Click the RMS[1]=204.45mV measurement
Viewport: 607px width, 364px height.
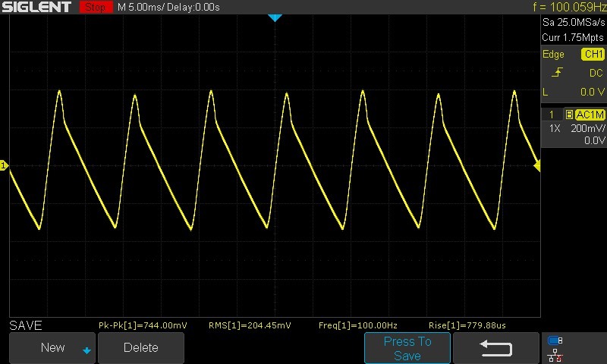click(x=250, y=325)
